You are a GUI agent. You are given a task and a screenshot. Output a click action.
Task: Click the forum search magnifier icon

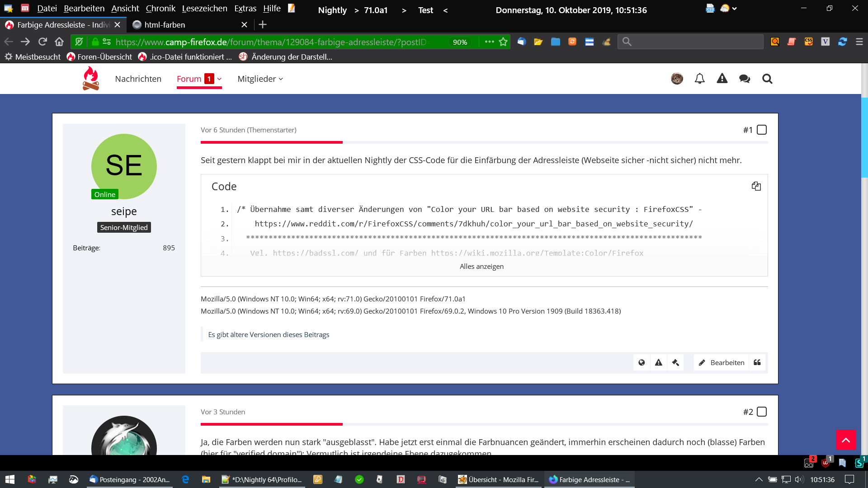pyautogui.click(x=767, y=79)
